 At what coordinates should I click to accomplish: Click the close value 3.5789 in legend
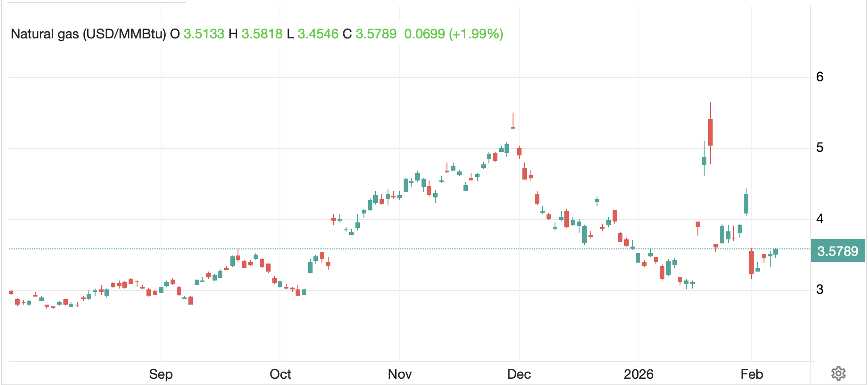coord(376,34)
